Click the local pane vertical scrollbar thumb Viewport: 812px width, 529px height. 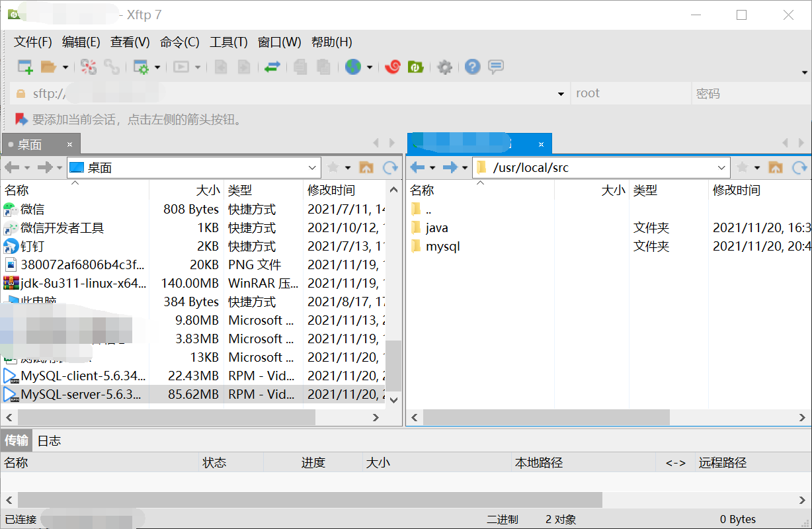coord(393,365)
